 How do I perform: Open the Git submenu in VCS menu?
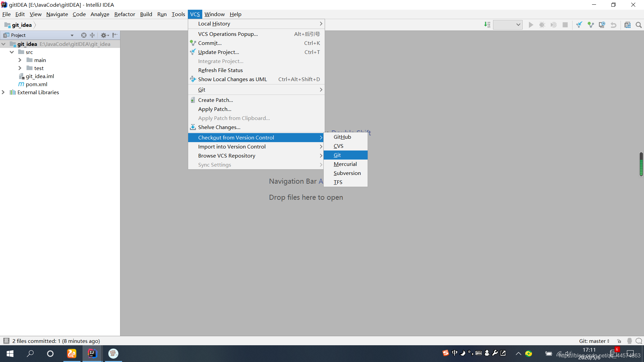[x=256, y=89]
